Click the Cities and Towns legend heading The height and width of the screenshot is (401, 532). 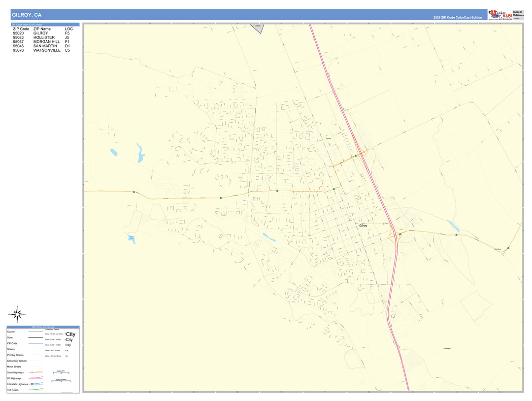point(52,330)
